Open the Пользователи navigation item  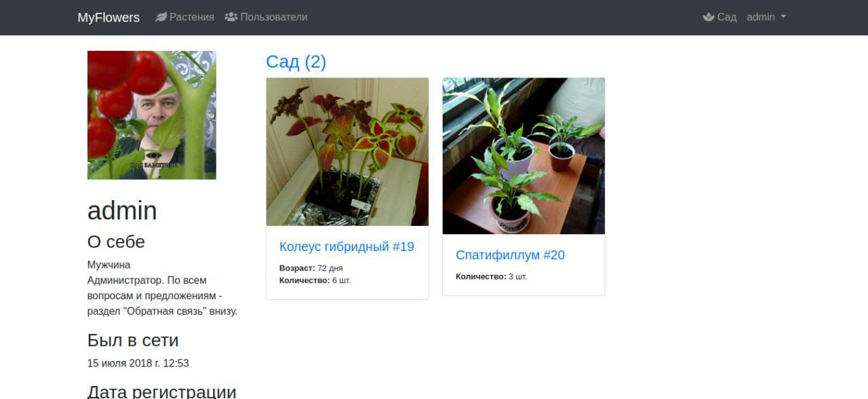tap(266, 17)
